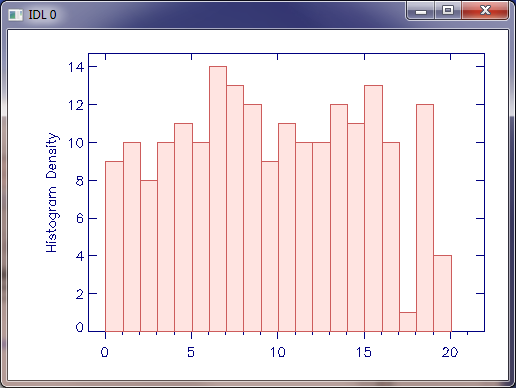Image resolution: width=516 pixels, height=388 pixels.
Task: Click the height-8 bar between x 2 and 3
Action: pos(149,256)
